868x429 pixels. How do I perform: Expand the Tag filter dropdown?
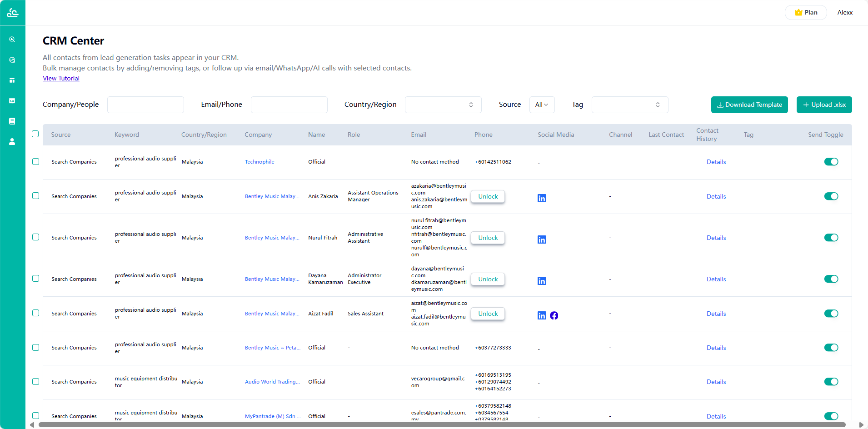point(629,105)
